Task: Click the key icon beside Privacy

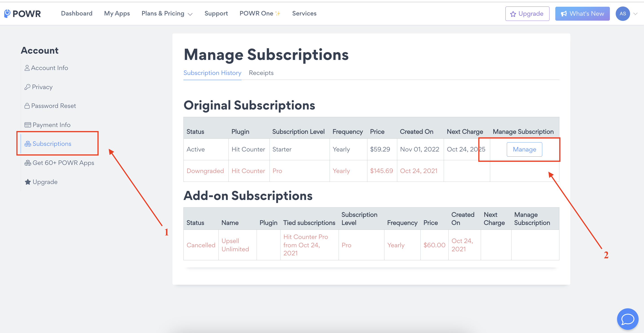Action: coord(27,87)
